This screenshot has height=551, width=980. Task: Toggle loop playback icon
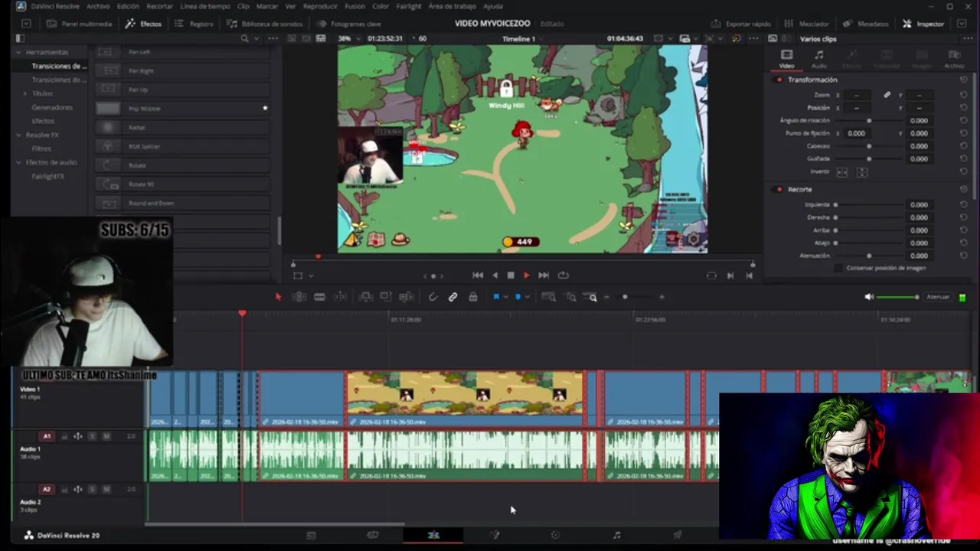pyautogui.click(x=563, y=275)
